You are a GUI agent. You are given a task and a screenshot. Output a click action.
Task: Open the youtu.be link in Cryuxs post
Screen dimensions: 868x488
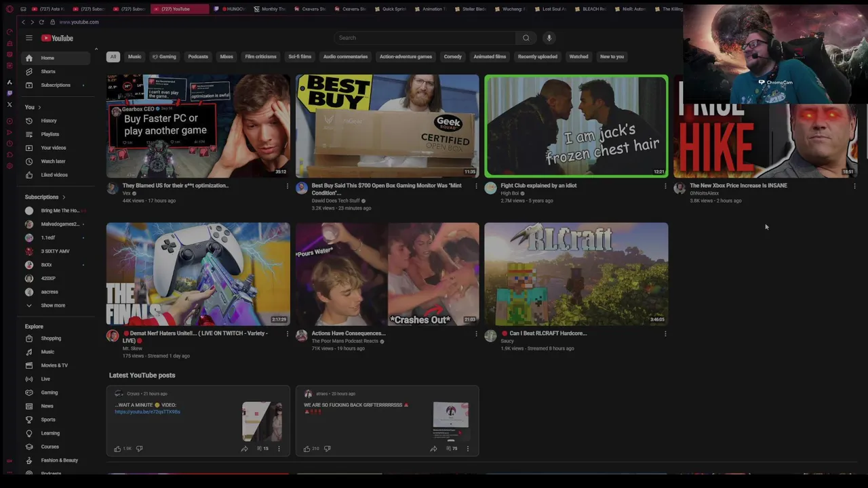tap(147, 412)
